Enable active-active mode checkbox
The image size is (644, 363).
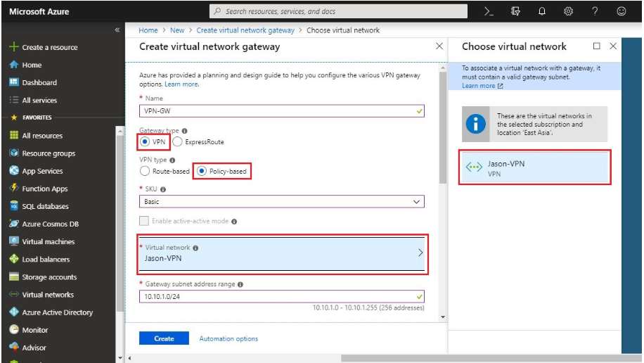[145, 221]
